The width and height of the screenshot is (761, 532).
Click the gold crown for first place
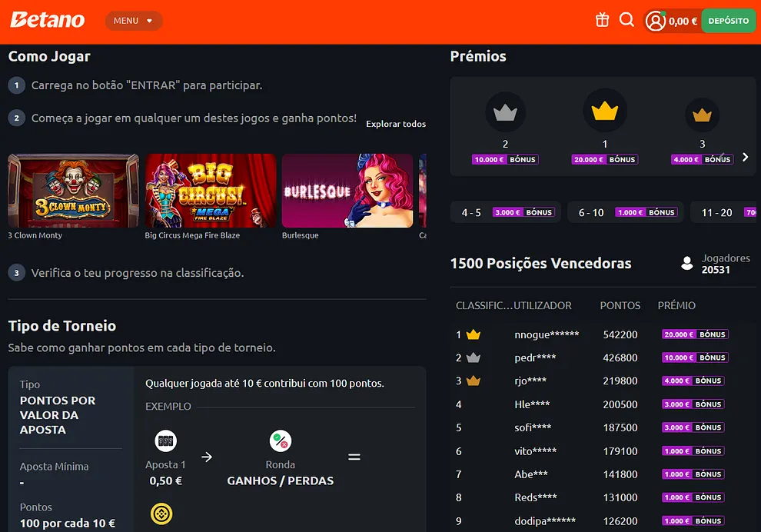(605, 111)
